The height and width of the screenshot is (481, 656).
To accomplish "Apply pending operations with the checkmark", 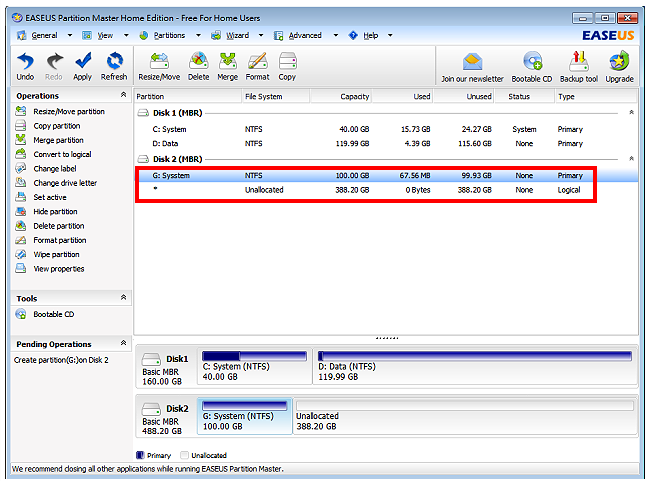I will click(x=82, y=66).
